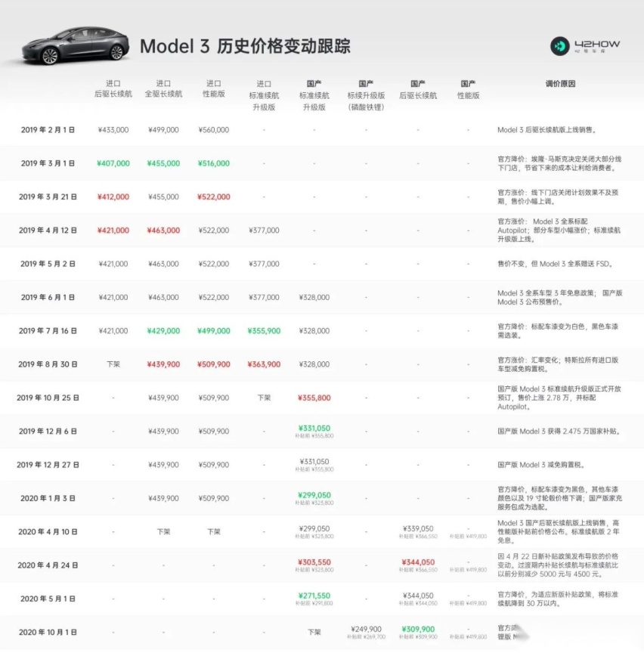Select the '国产 标续升级版（磷酸铁锂）' column header
The height and width of the screenshot is (656, 644).
click(366, 95)
